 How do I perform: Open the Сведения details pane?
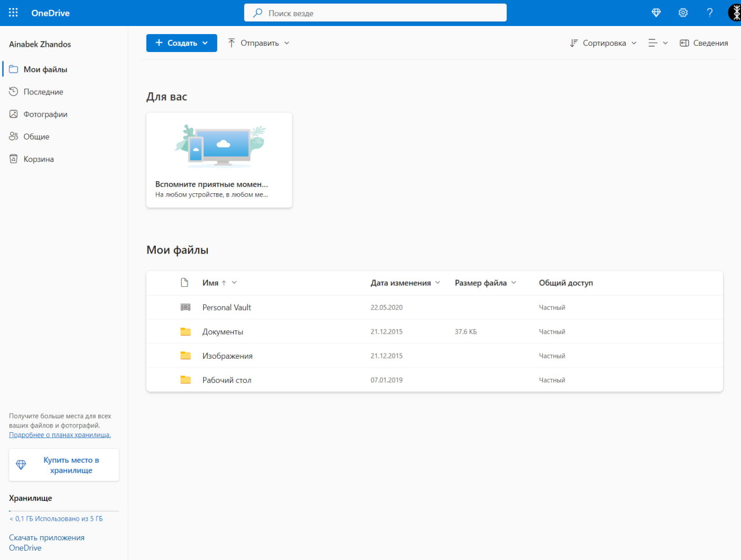click(704, 43)
